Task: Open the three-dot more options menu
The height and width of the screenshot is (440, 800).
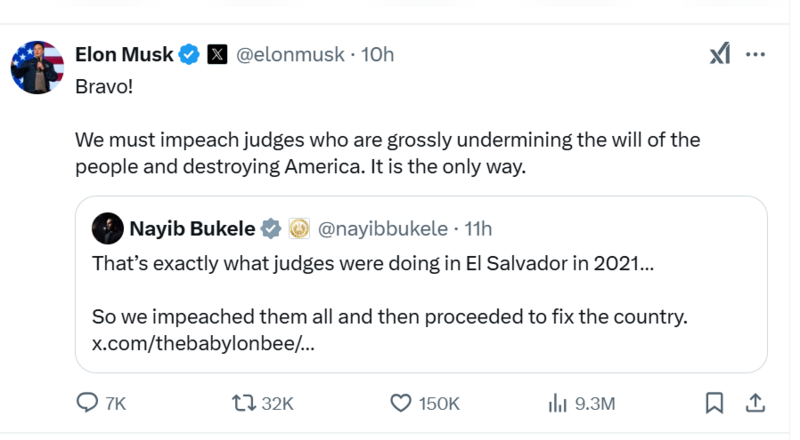Action: click(757, 55)
